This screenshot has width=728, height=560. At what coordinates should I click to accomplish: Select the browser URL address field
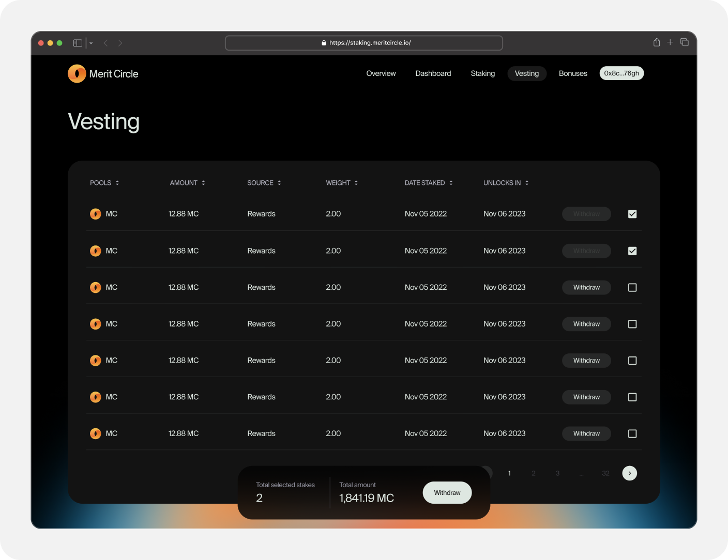[x=364, y=43]
